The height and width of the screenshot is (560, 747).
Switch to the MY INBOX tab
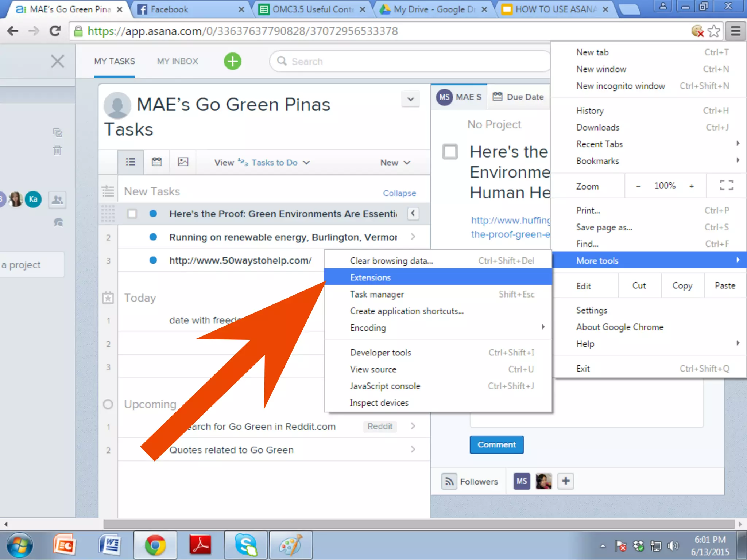[x=178, y=61]
